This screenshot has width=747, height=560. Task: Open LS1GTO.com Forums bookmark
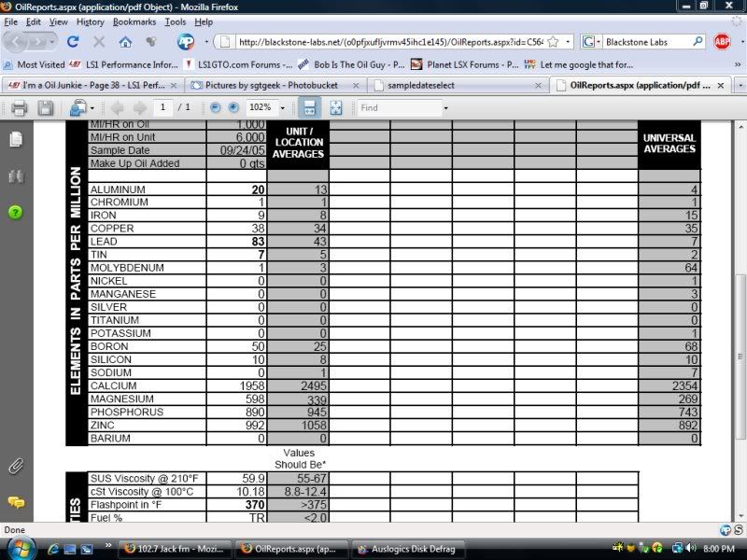click(x=238, y=64)
